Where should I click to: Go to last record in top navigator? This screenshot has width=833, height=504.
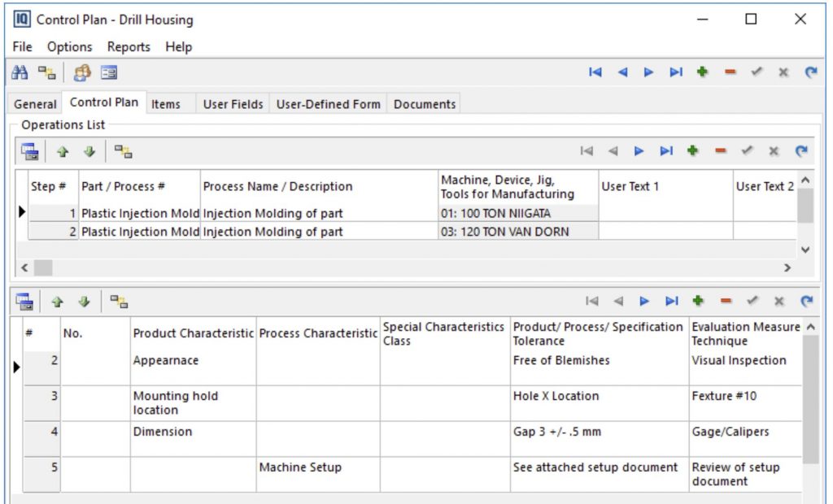pos(675,72)
